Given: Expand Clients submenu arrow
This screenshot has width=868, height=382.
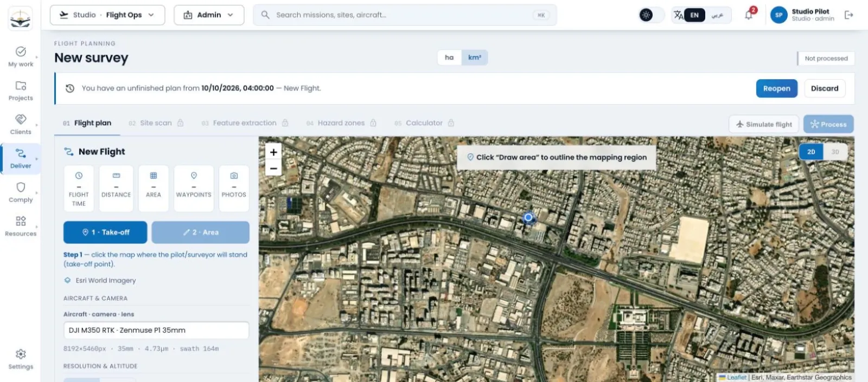Looking at the screenshot, I should (37, 125).
